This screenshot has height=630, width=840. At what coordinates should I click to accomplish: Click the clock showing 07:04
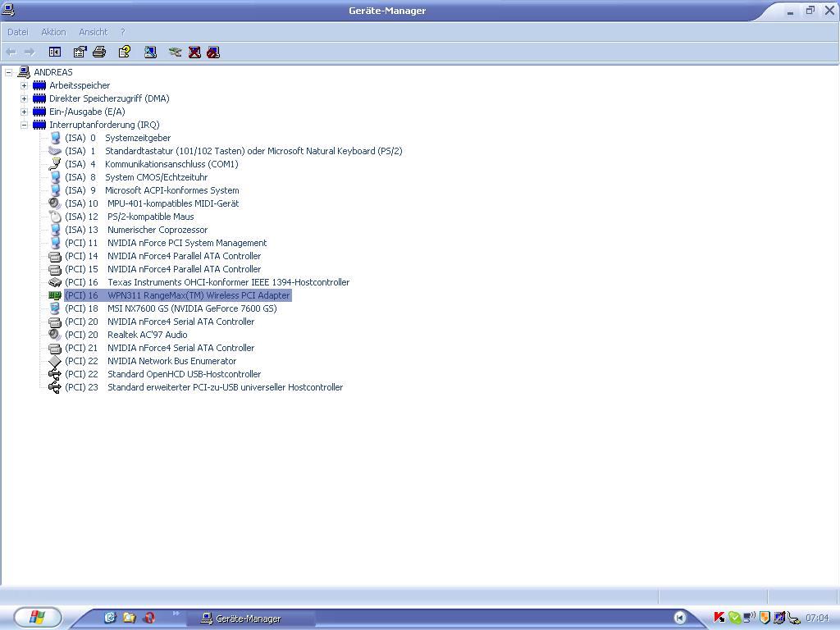tap(817, 618)
